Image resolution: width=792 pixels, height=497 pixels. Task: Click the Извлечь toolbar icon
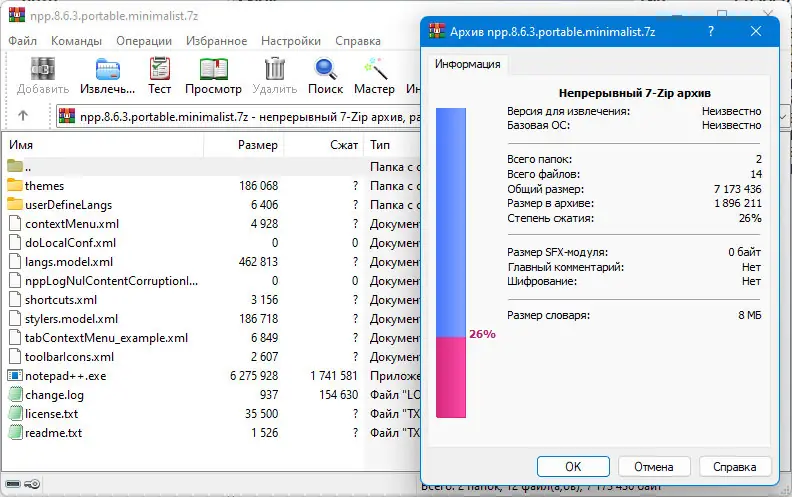pos(108,69)
